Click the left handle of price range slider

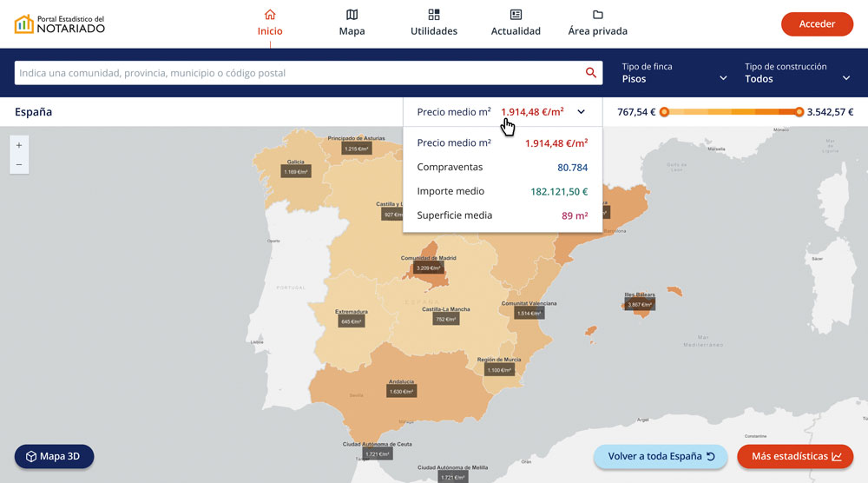(664, 112)
